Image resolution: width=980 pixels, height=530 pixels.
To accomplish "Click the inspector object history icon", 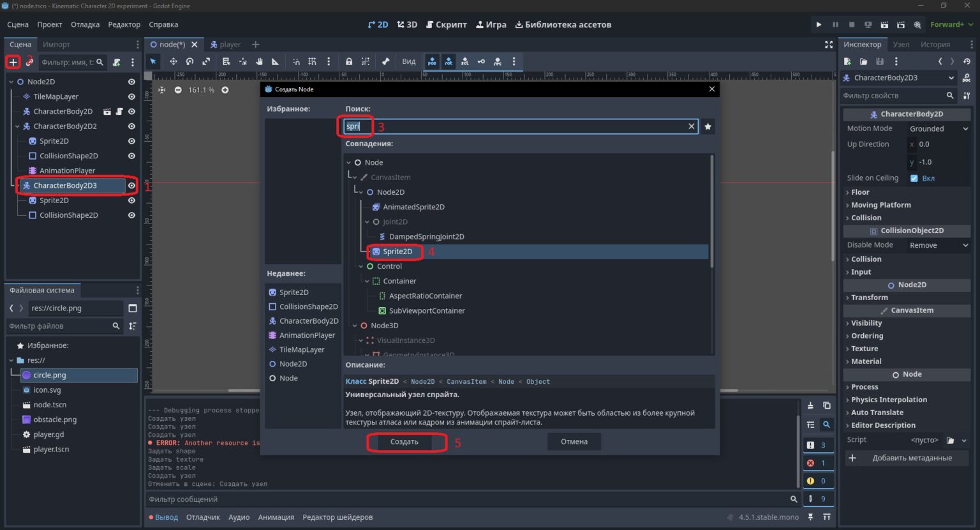I will click(x=967, y=62).
